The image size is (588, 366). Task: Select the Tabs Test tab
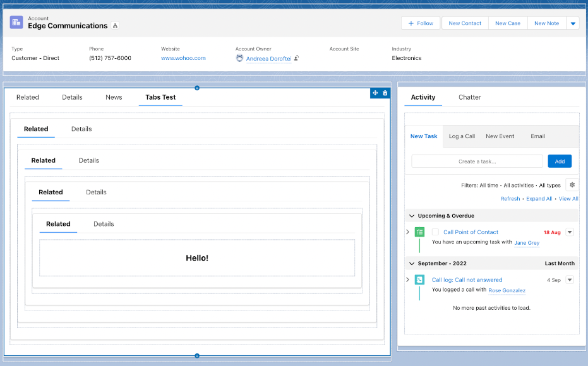click(160, 97)
